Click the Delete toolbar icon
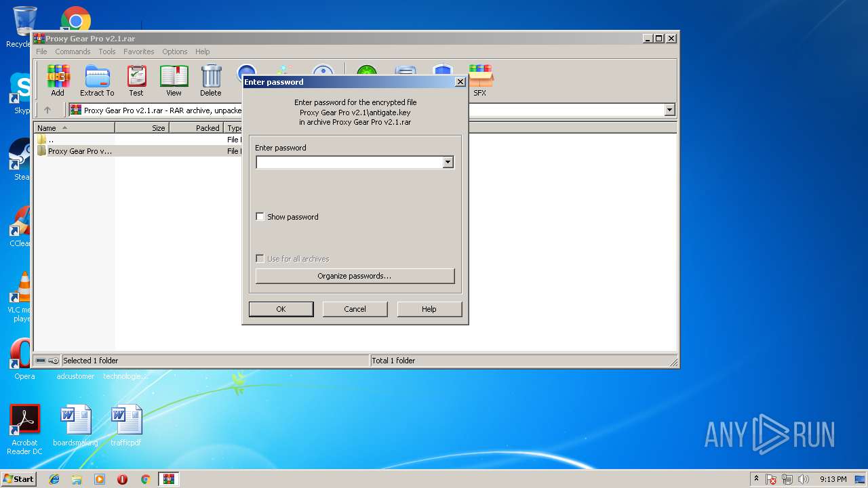Viewport: 868px width, 488px height. (211, 81)
